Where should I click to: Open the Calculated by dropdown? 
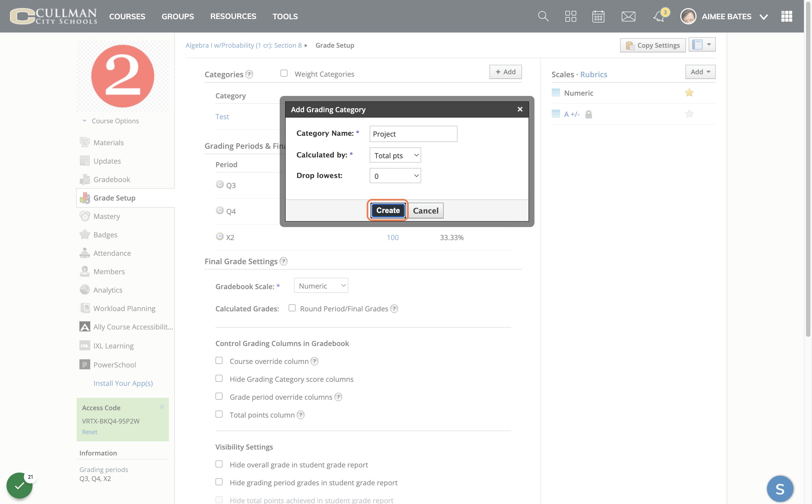click(x=395, y=155)
